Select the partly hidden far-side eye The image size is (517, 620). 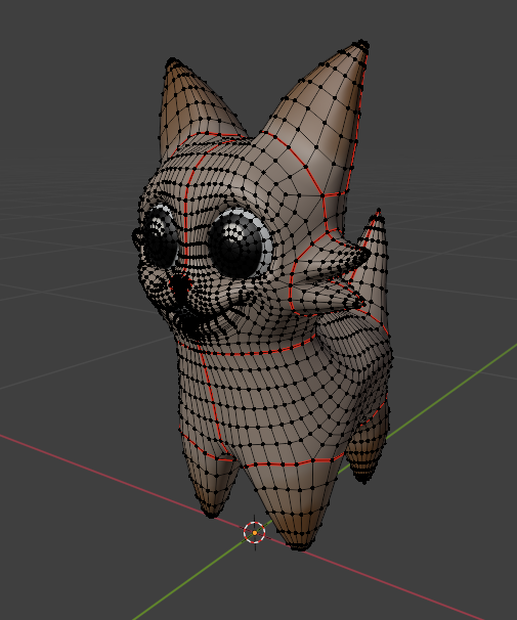[160, 236]
